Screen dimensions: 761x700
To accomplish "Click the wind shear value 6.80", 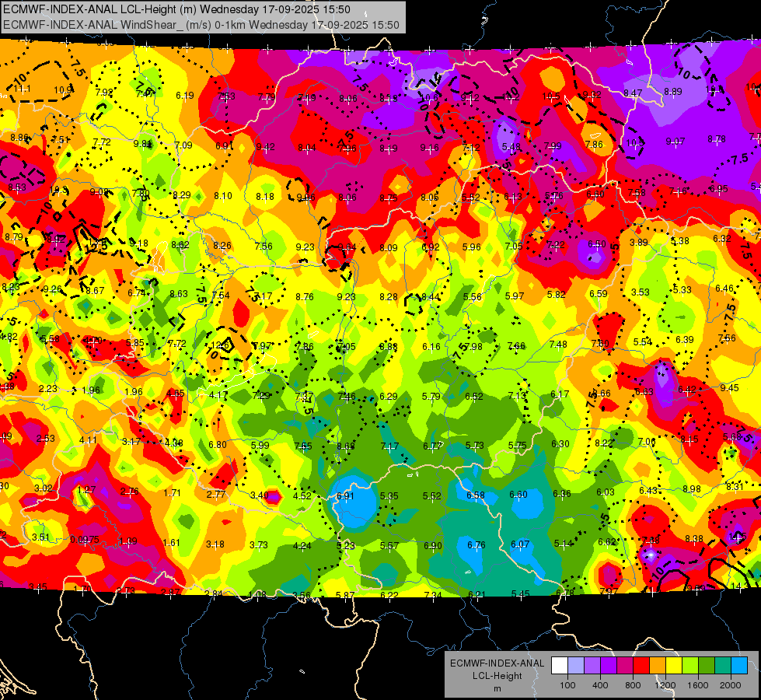I will click(218, 444).
